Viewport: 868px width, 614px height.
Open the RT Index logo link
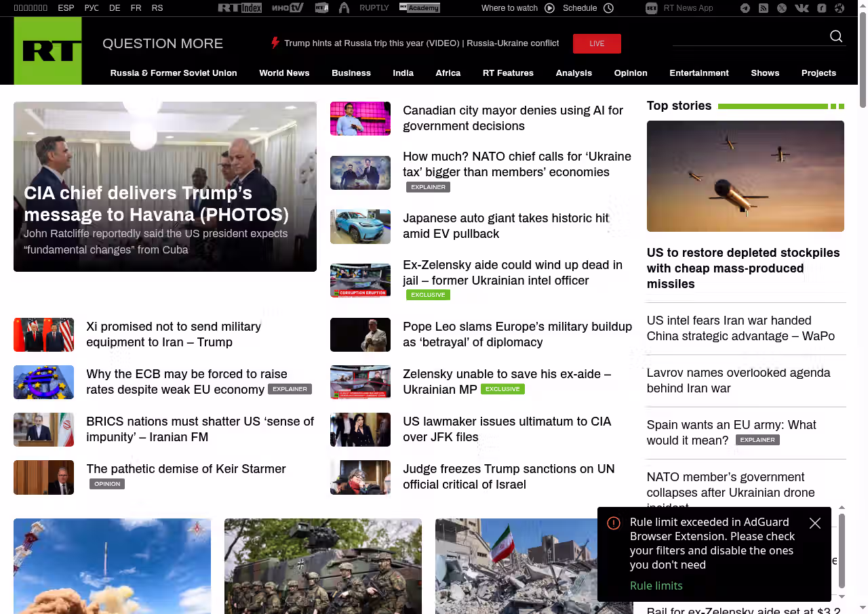[239, 8]
